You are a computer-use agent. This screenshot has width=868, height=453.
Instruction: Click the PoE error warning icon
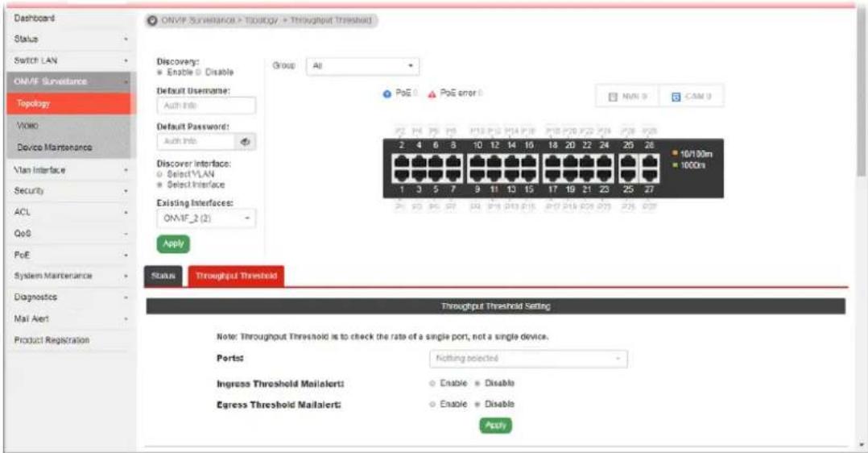432,94
